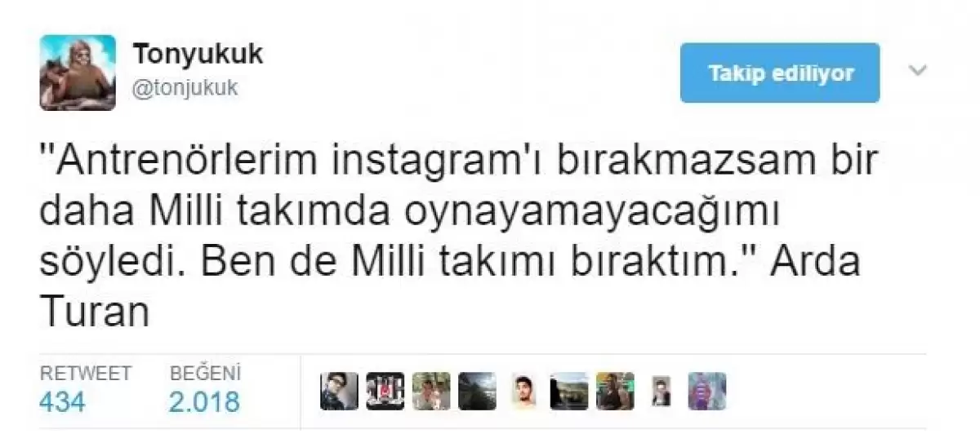
Task: Open Tonyukuk's profile picture
Action: pos(77,73)
